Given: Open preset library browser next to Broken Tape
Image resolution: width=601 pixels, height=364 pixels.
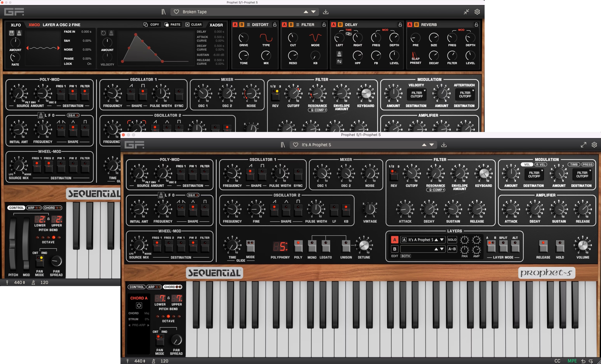Looking at the screenshot, I should coord(163,12).
